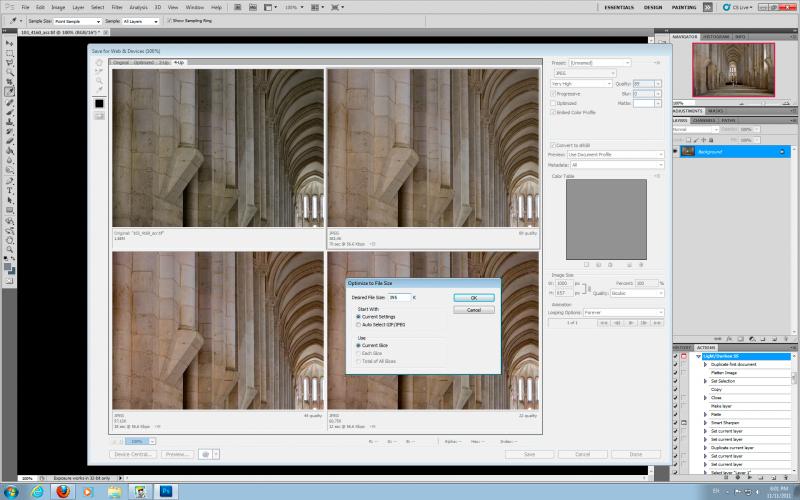Select the Eyedropper tool in Save for Web dialog
This screenshot has width=800, height=500.
pyautogui.click(x=99, y=90)
